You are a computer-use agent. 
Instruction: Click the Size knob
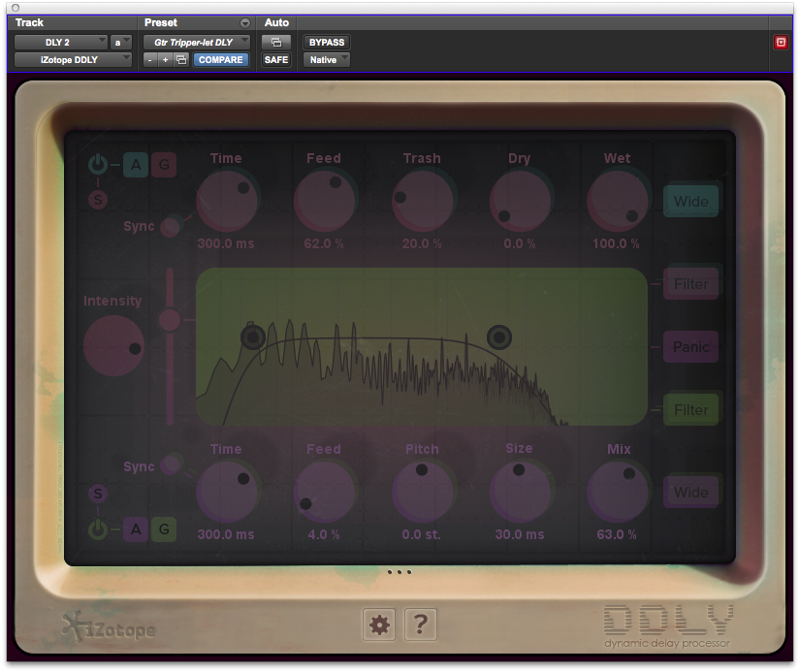(x=520, y=492)
